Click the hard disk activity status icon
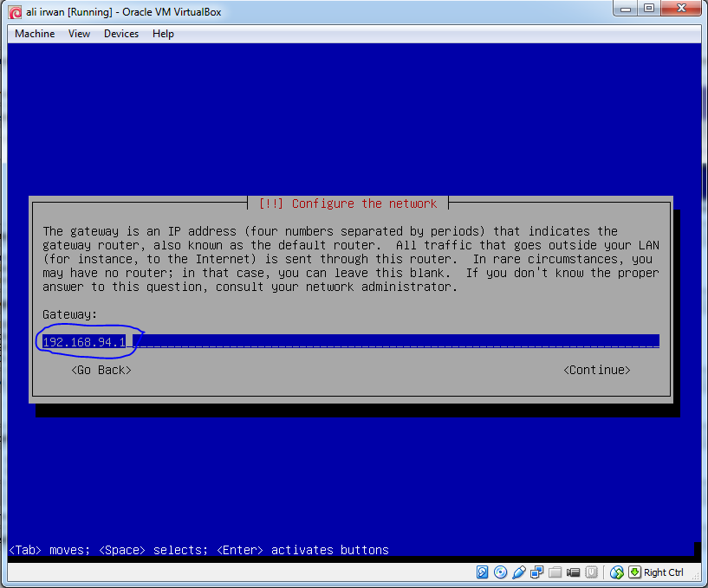This screenshot has height=588, width=708. (x=482, y=572)
